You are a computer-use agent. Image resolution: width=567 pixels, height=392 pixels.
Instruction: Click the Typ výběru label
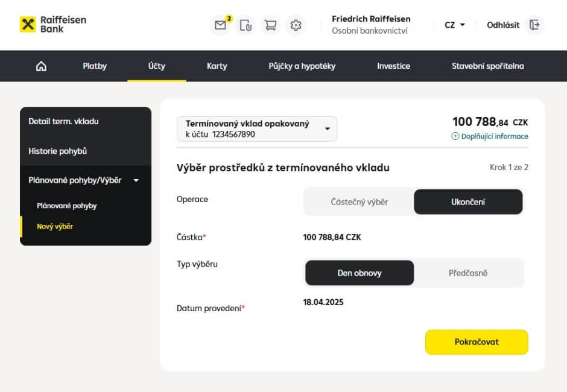point(197,264)
